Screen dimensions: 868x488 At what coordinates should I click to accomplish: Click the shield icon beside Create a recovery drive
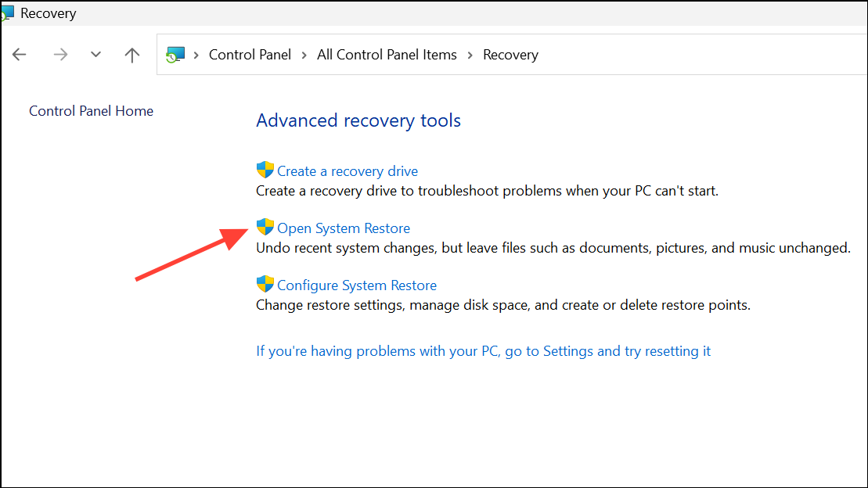pos(264,169)
